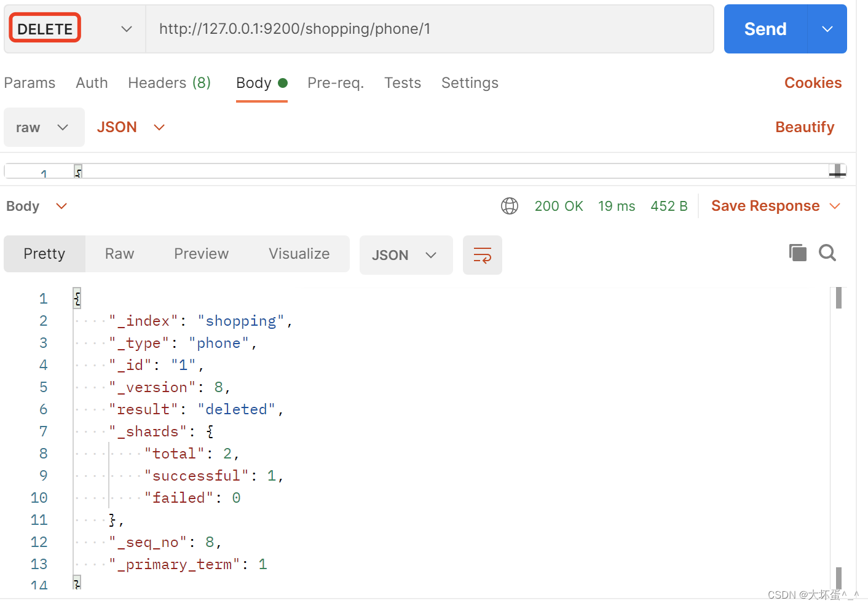Click line number 7 in response gutter
Viewport: 868px width, 606px height.
(43, 431)
